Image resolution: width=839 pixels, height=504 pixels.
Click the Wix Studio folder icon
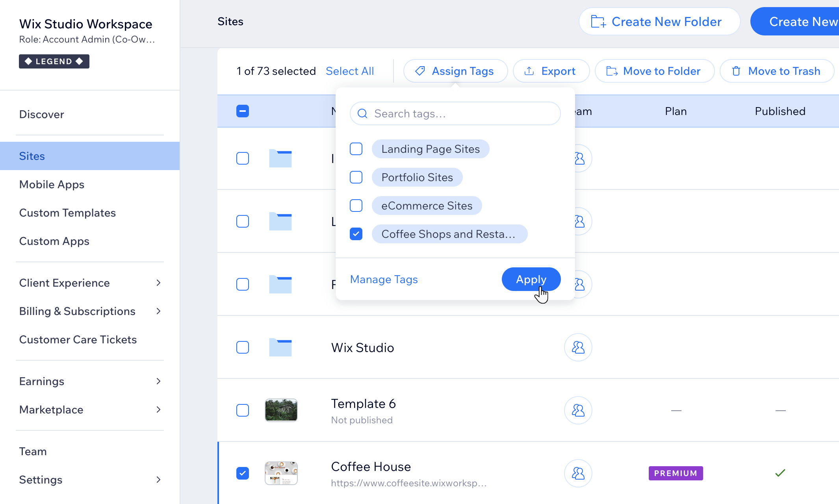280,347
